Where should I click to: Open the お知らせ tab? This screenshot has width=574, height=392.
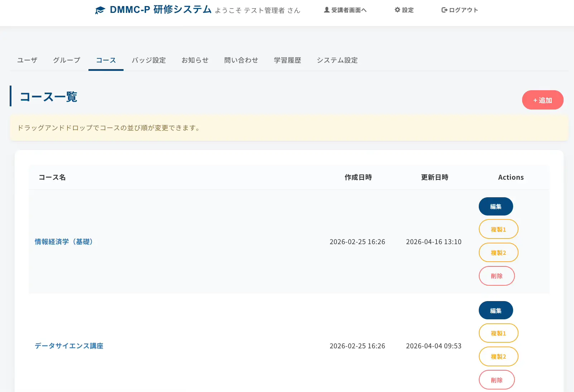pos(195,60)
